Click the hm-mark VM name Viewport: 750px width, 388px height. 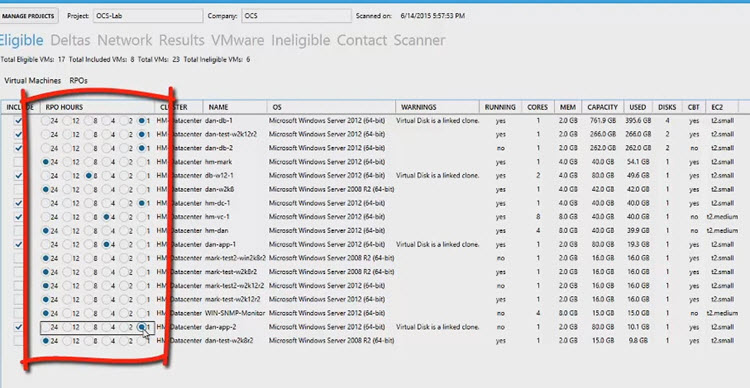pyautogui.click(x=219, y=162)
